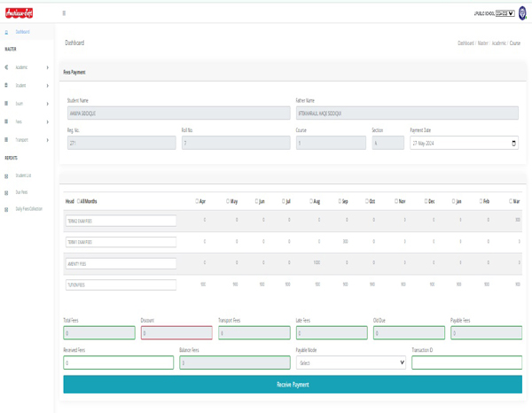This screenshot has height=413, width=532.
Task: Click the Receive Payment button
Action: point(293,384)
